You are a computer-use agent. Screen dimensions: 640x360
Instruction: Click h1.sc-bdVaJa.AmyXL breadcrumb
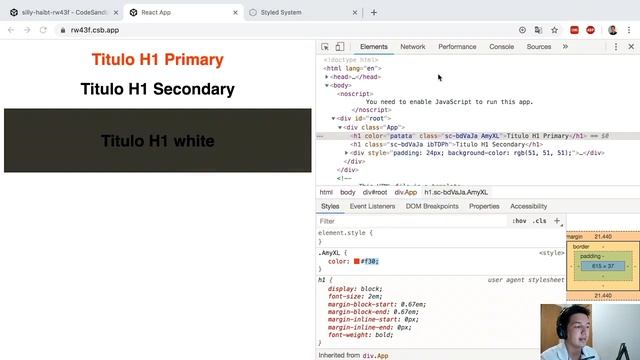point(456,192)
